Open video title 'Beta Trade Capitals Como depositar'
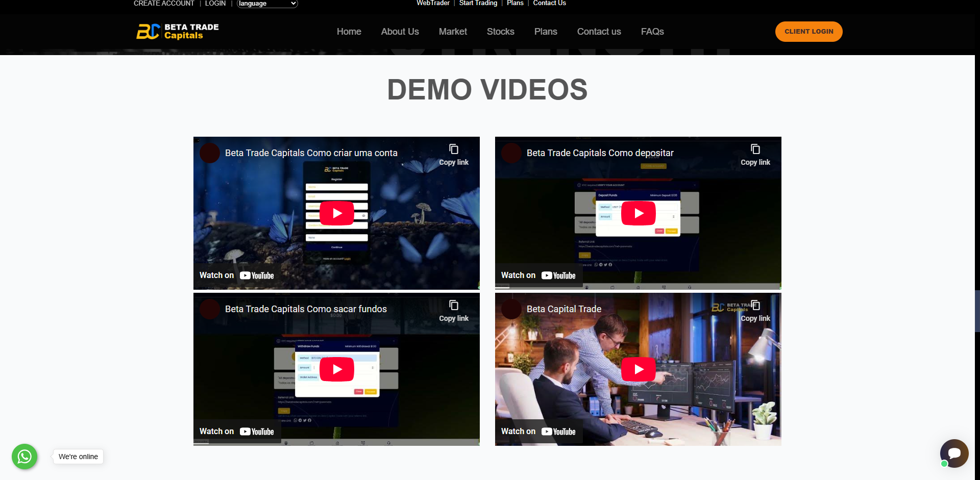This screenshot has width=980, height=480. [x=600, y=153]
